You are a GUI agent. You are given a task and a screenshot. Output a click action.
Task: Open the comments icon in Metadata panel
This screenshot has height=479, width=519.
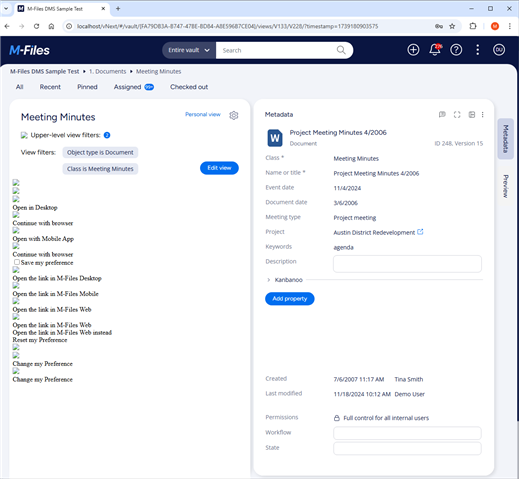click(x=442, y=115)
